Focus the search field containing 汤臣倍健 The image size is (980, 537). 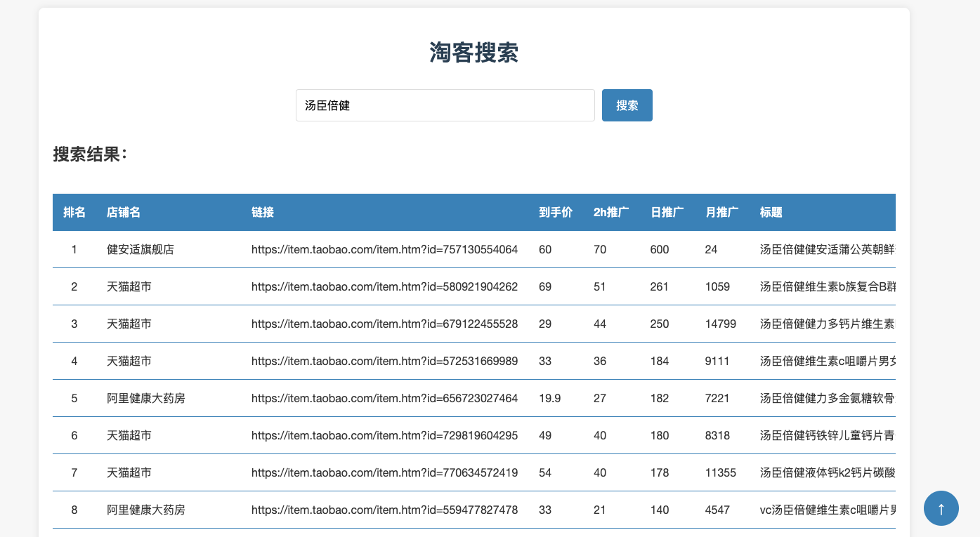click(445, 105)
